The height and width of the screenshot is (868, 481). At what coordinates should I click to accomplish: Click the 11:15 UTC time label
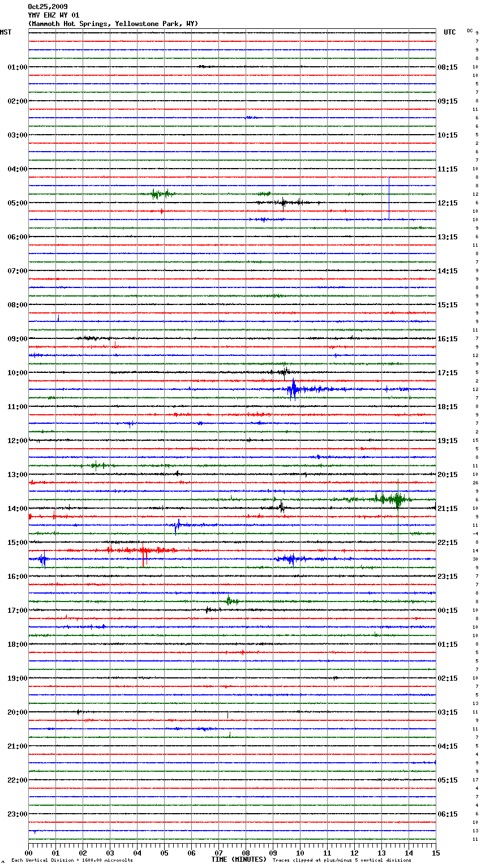click(x=448, y=169)
